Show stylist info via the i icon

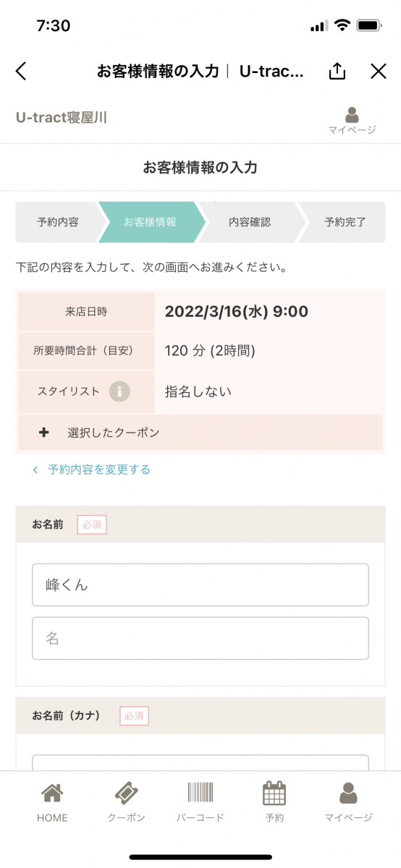click(119, 392)
